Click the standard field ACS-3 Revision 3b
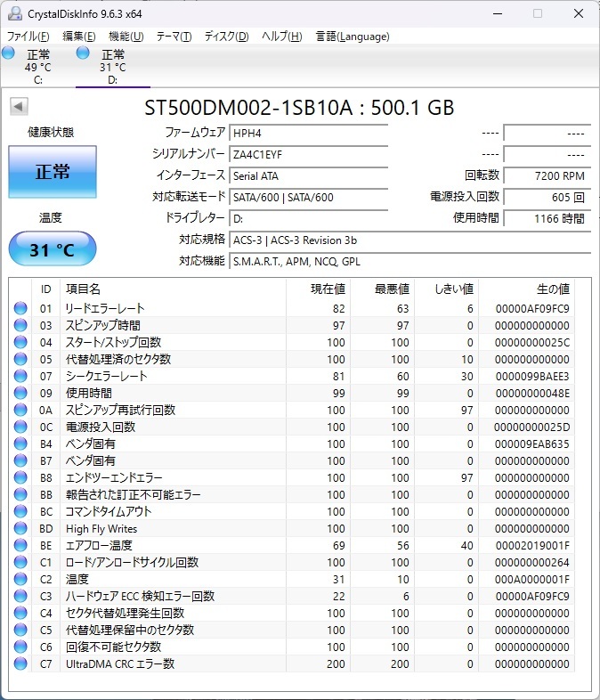 (x=410, y=240)
